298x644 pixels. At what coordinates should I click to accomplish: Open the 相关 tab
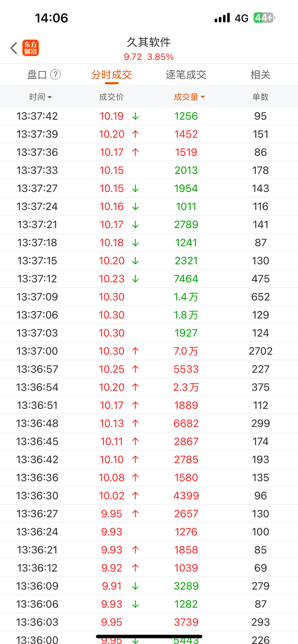tap(260, 75)
